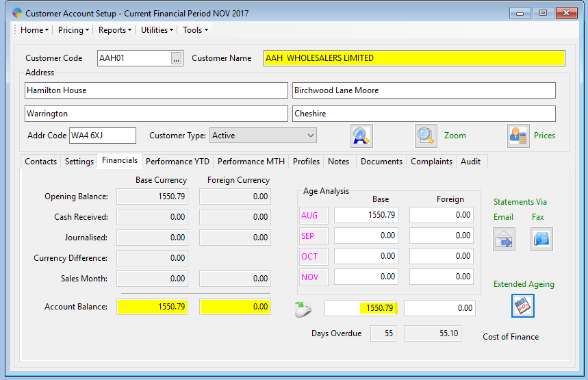The height and width of the screenshot is (380, 588).
Task: Open the Reports menu
Action: click(115, 30)
